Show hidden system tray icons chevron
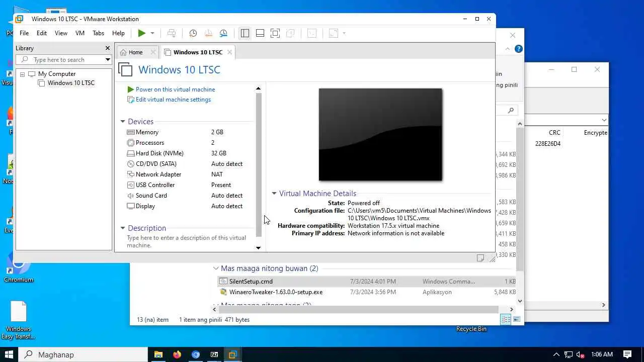 pyautogui.click(x=556, y=354)
